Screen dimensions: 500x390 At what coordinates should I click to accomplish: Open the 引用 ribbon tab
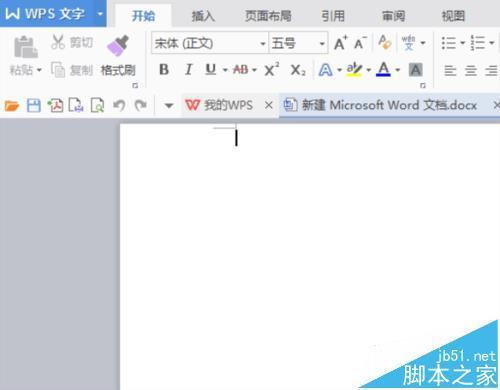(333, 16)
